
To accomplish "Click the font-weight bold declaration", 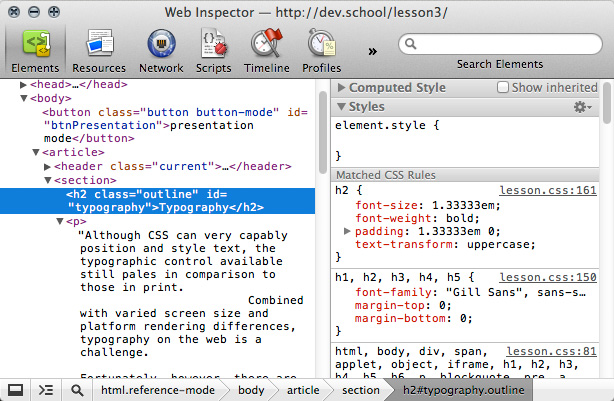I will point(417,219).
